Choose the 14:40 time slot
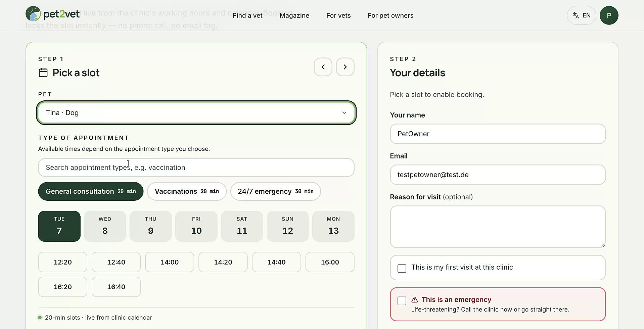Viewport: 644px width, 329px height. tap(276, 262)
